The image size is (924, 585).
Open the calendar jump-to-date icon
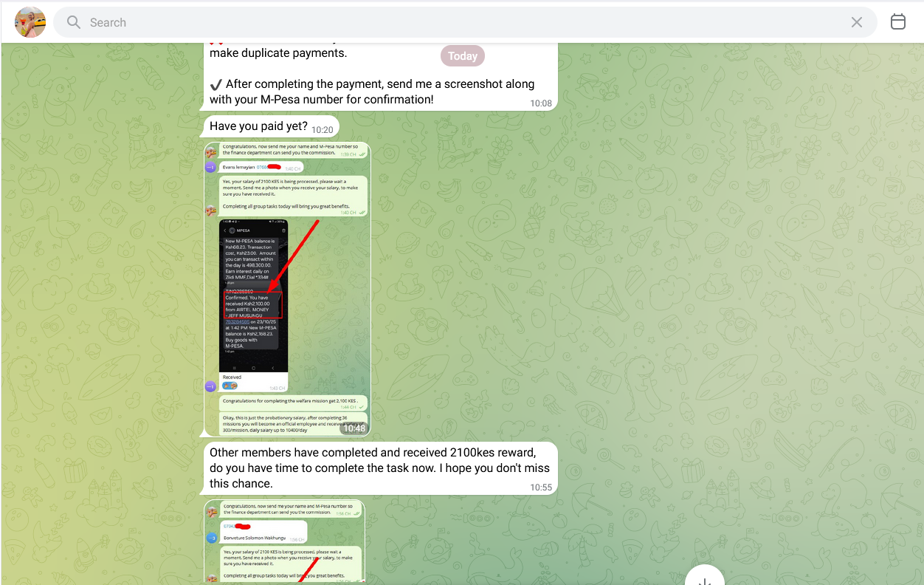pos(897,22)
